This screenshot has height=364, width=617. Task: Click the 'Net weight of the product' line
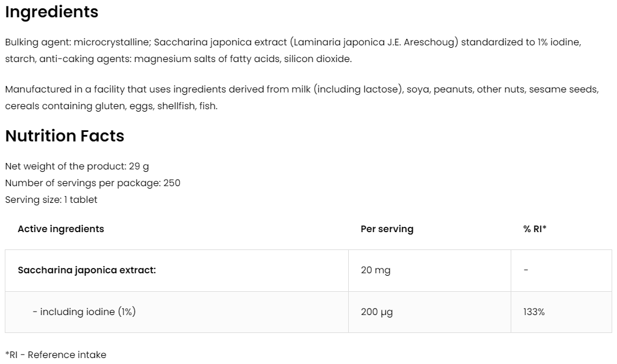(x=77, y=166)
